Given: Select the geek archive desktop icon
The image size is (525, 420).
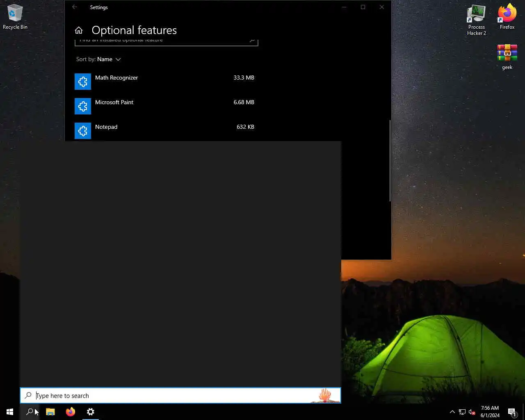Looking at the screenshot, I should [x=507, y=57].
